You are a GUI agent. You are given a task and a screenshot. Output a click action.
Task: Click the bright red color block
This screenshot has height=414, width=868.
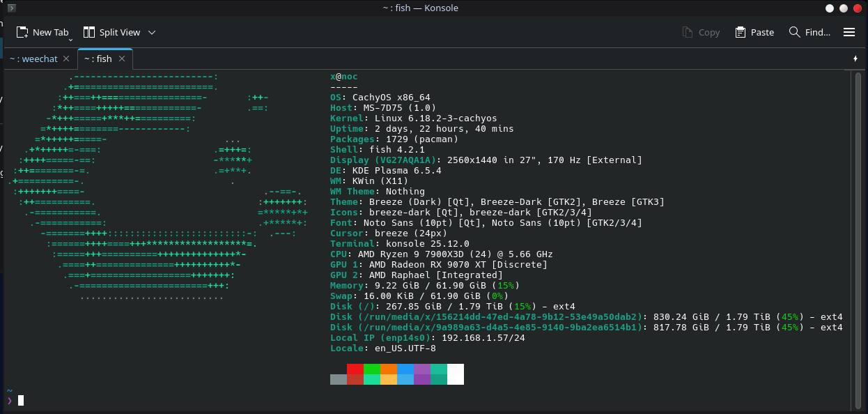pyautogui.click(x=355, y=369)
